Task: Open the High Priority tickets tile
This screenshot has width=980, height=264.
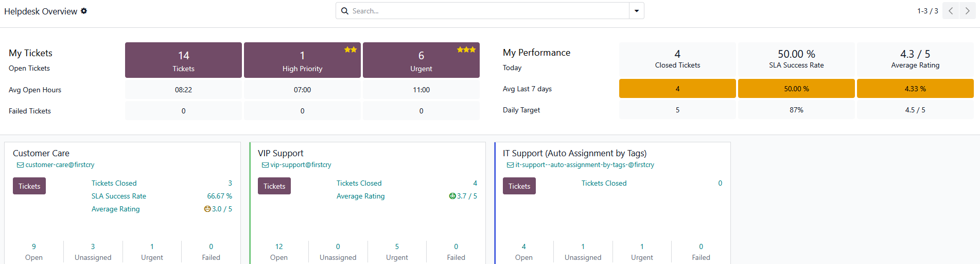Action: [x=302, y=60]
